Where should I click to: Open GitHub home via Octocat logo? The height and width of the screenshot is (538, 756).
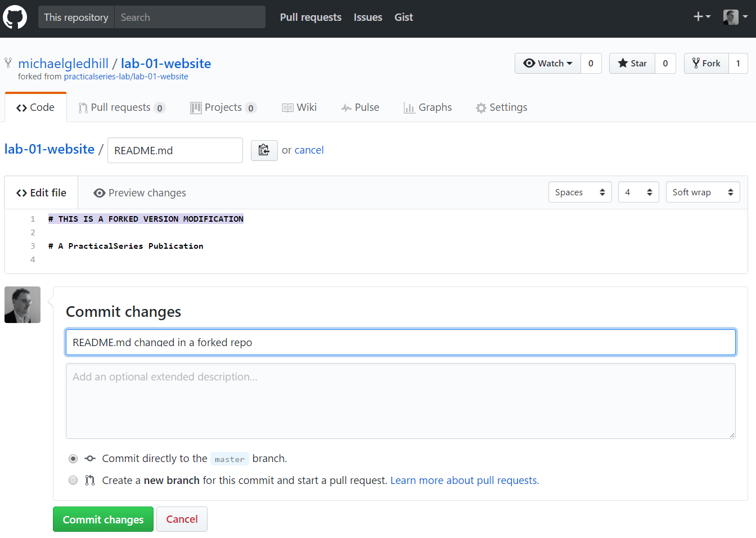[15, 17]
